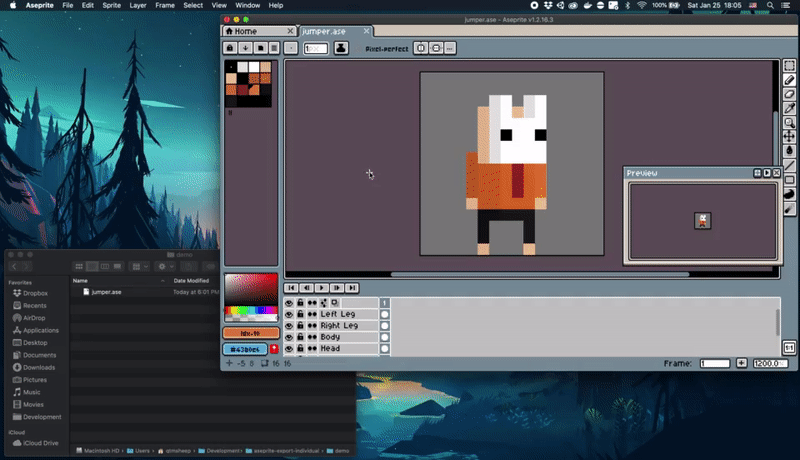Select the Contour tool
The image size is (800, 460).
pyautogui.click(x=789, y=194)
